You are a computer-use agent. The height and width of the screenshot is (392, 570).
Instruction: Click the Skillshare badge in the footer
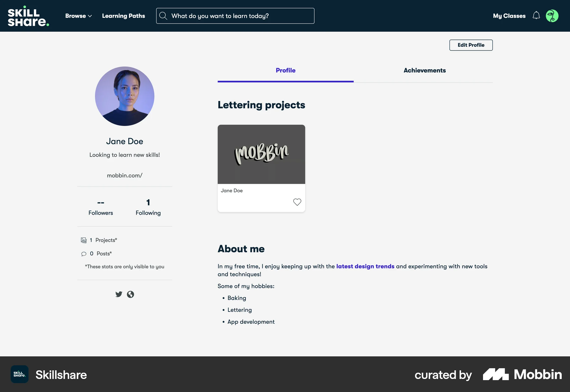tap(19, 374)
